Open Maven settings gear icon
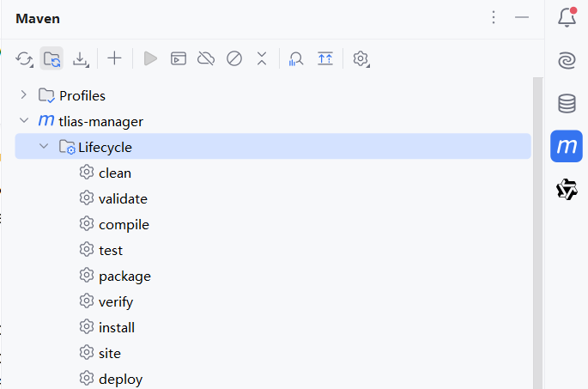Viewport: 588px width, 389px height. coord(361,59)
